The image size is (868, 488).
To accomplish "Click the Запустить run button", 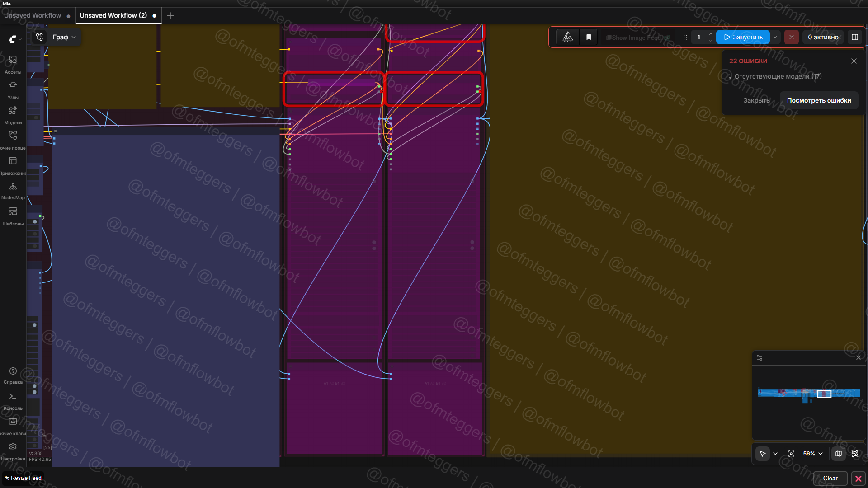I will [x=743, y=38].
